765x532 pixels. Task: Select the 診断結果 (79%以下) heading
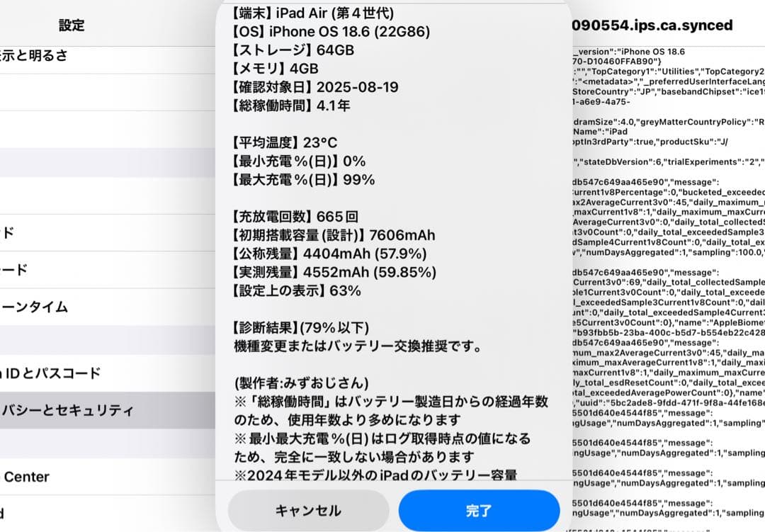point(300,329)
